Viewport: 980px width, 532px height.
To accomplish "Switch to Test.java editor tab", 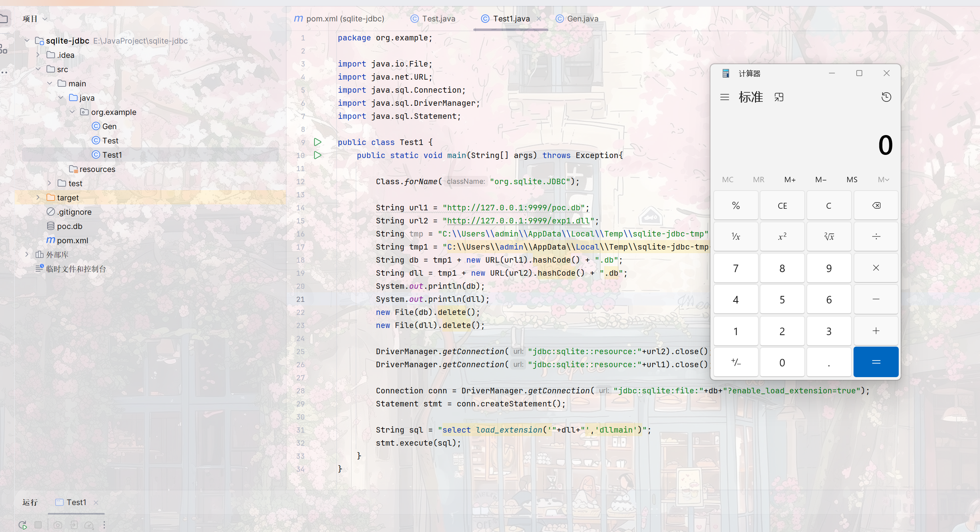I will click(x=433, y=19).
